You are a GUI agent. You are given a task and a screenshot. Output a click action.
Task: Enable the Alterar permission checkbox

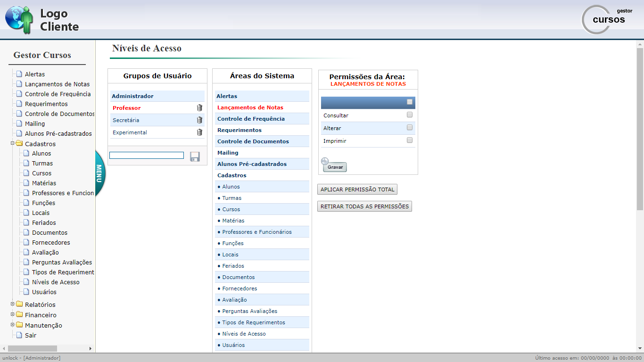pos(410,127)
